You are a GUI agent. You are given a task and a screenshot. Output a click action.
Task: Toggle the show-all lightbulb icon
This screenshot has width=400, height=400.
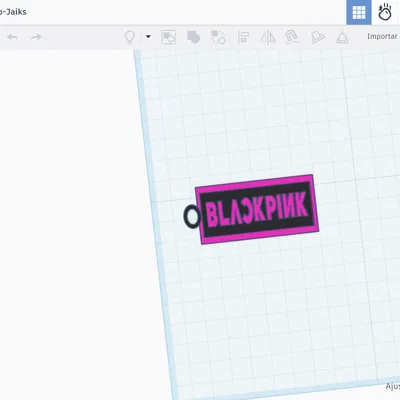(x=130, y=37)
